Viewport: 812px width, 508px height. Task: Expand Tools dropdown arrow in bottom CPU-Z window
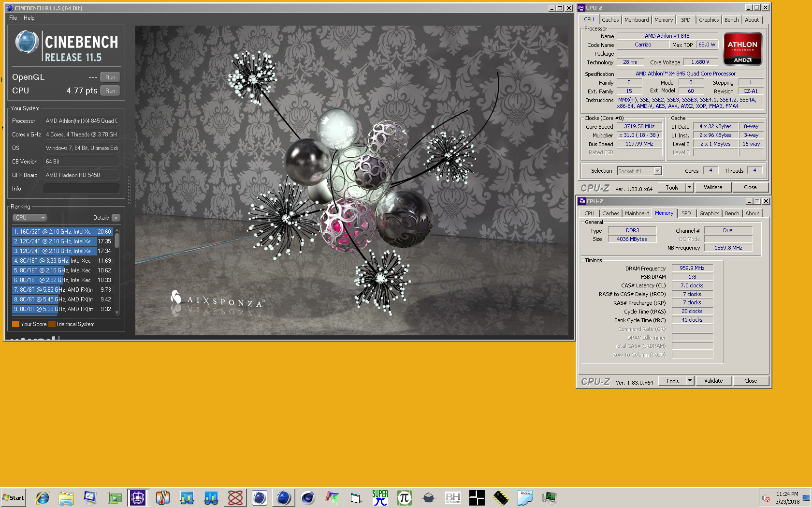(690, 381)
